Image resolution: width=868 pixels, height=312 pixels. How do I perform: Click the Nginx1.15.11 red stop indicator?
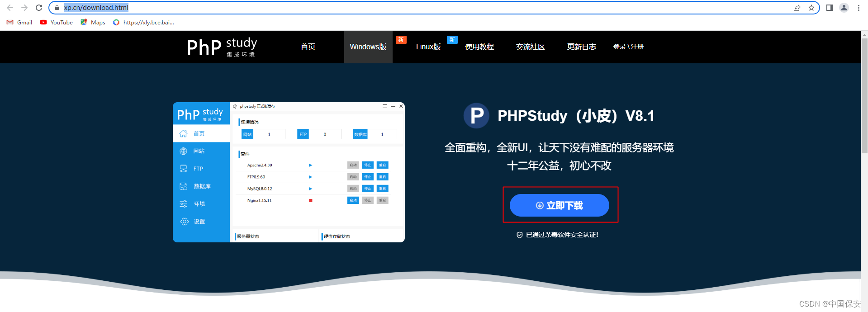click(x=311, y=200)
